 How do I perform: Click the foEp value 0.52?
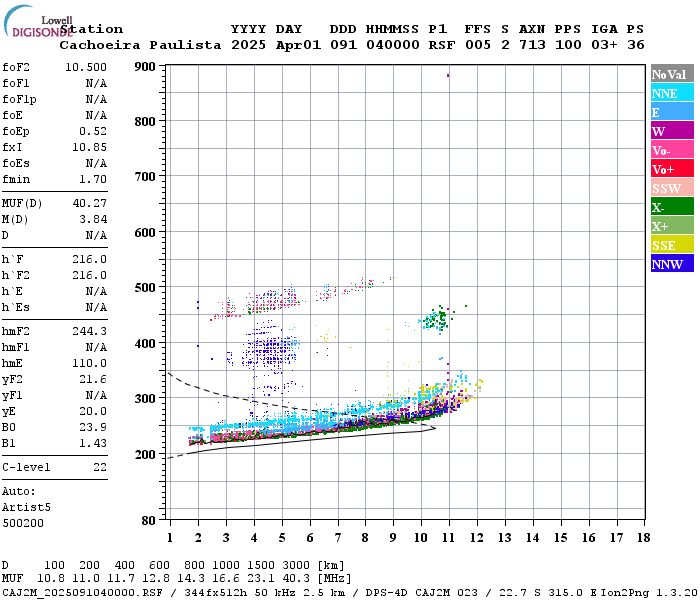coord(93,131)
